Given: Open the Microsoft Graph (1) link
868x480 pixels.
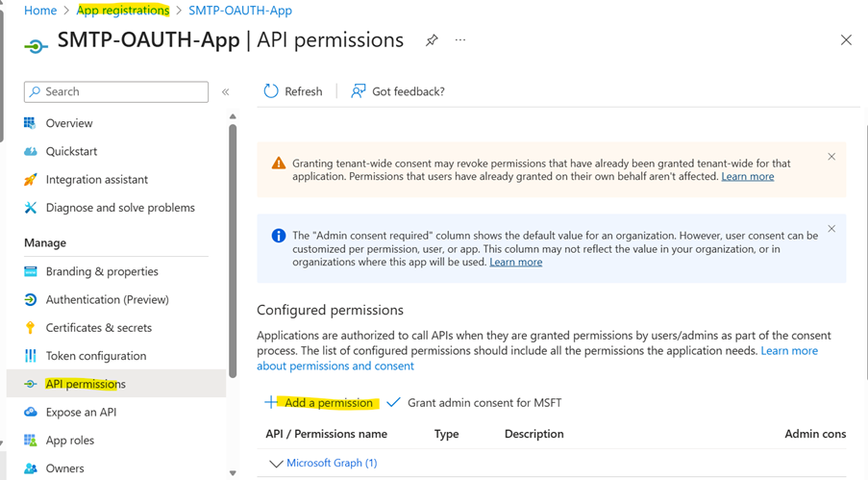Looking at the screenshot, I should (332, 463).
